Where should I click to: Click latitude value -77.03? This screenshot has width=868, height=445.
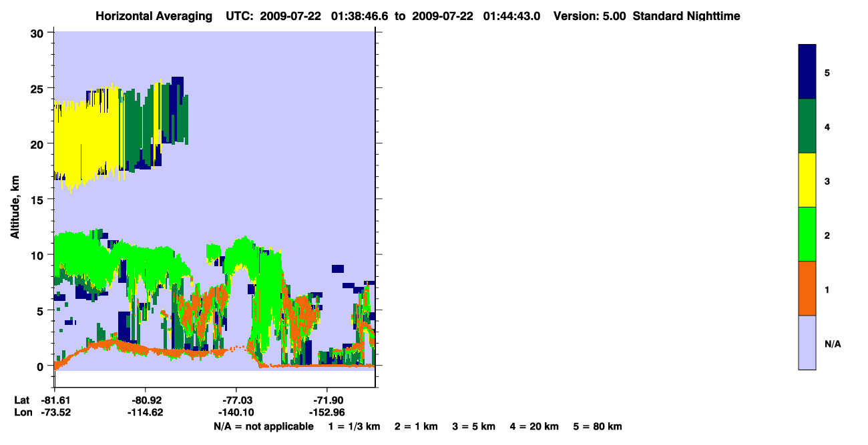point(236,400)
